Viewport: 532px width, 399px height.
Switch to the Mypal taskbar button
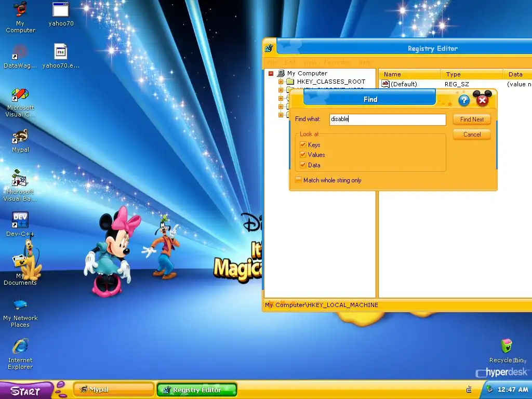(114, 390)
